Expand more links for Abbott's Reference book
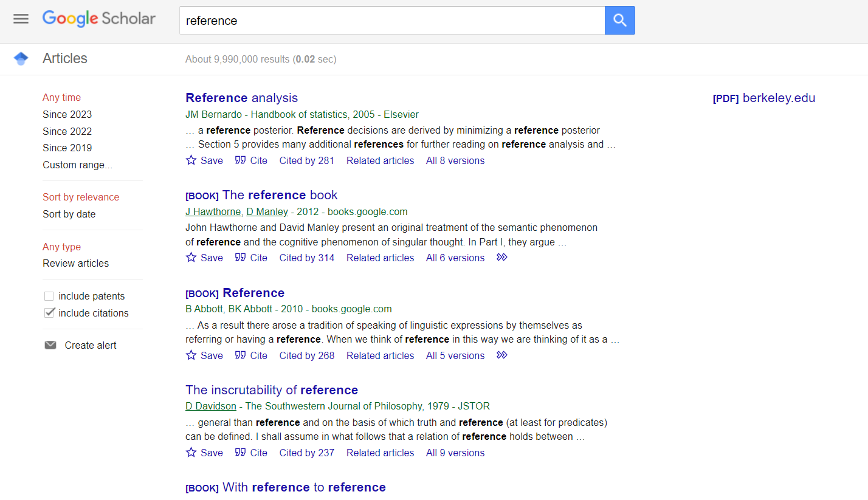This screenshot has height=500, width=868. click(x=501, y=355)
